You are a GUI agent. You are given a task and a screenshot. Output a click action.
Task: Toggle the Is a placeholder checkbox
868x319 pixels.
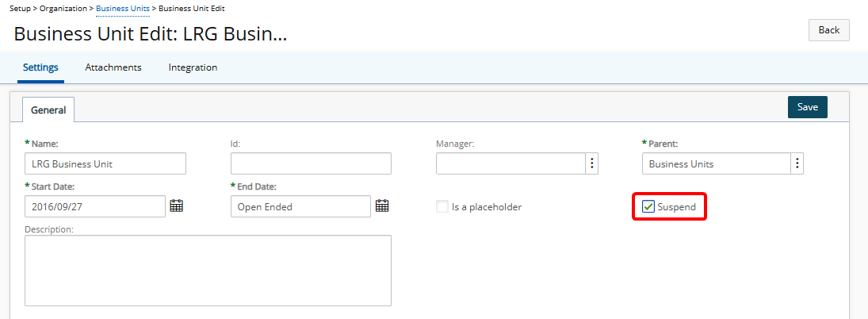pos(442,207)
